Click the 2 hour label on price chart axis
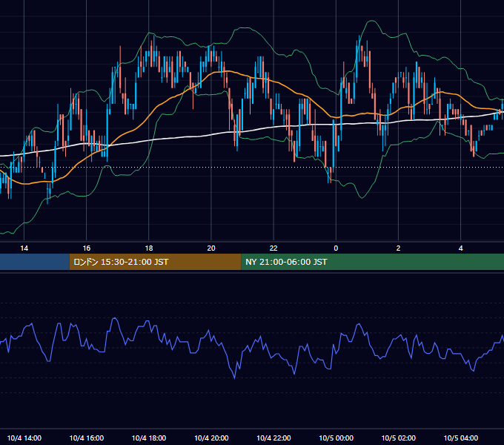504x445 pixels. [398, 248]
